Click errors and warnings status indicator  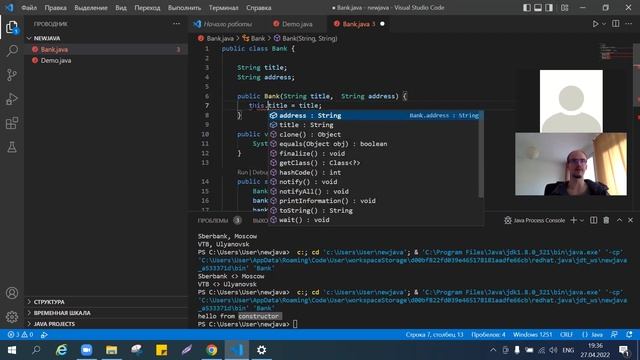20,335
